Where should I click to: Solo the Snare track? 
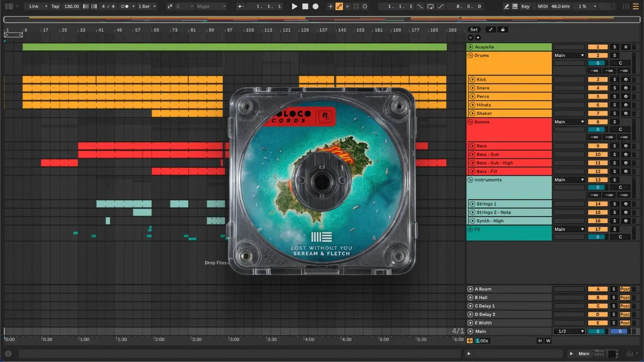614,88
